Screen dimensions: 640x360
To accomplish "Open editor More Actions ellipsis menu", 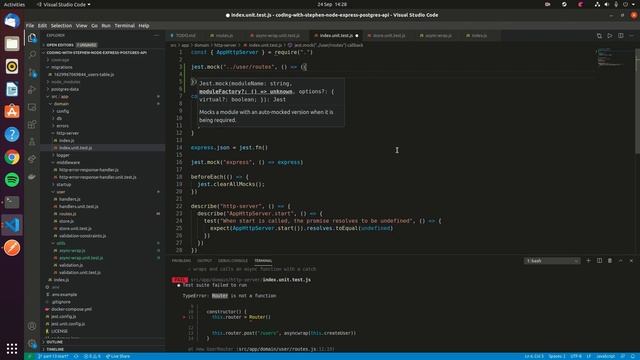I will point(631,36).
